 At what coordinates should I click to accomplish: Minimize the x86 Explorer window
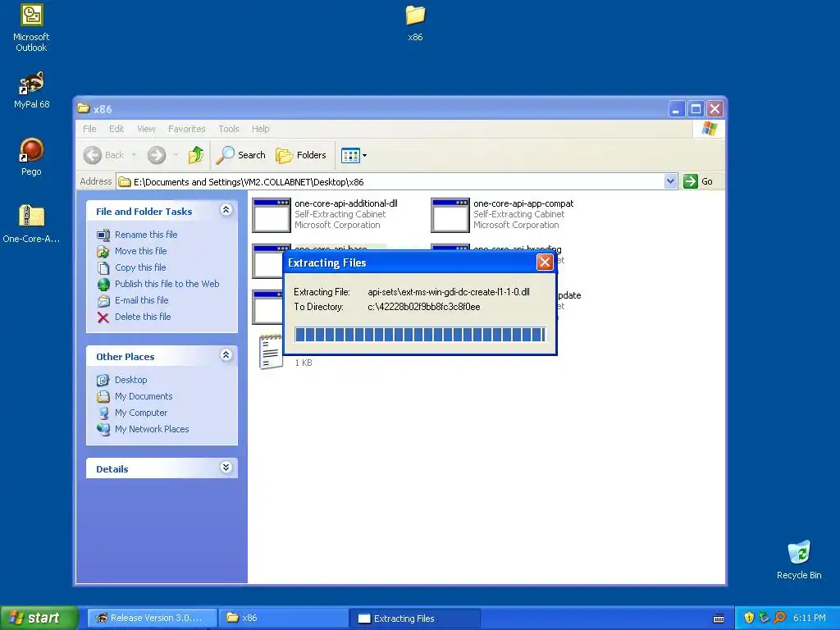pyautogui.click(x=677, y=109)
